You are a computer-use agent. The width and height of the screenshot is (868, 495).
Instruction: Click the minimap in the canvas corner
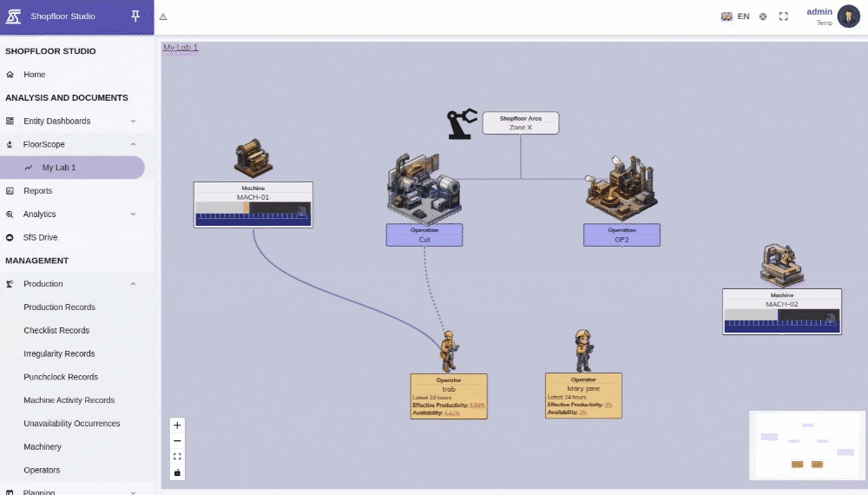(807, 445)
